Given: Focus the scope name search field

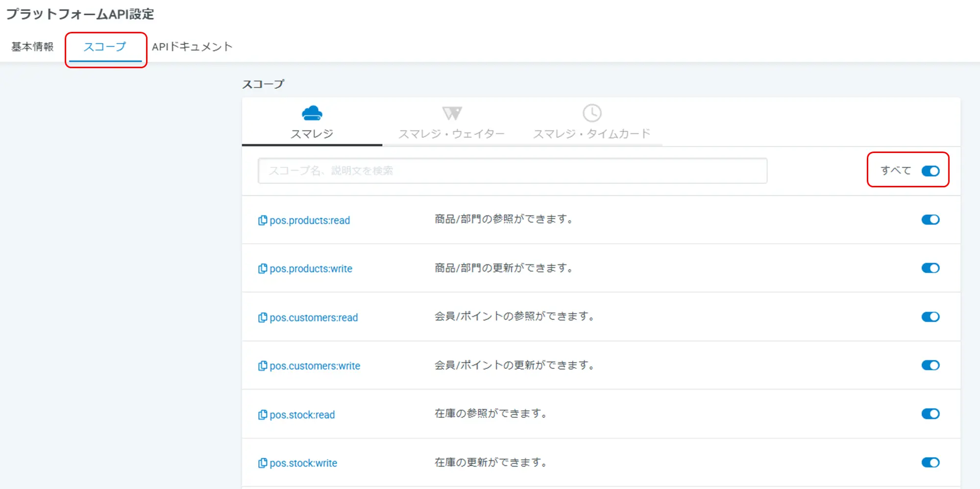Looking at the screenshot, I should [x=513, y=171].
